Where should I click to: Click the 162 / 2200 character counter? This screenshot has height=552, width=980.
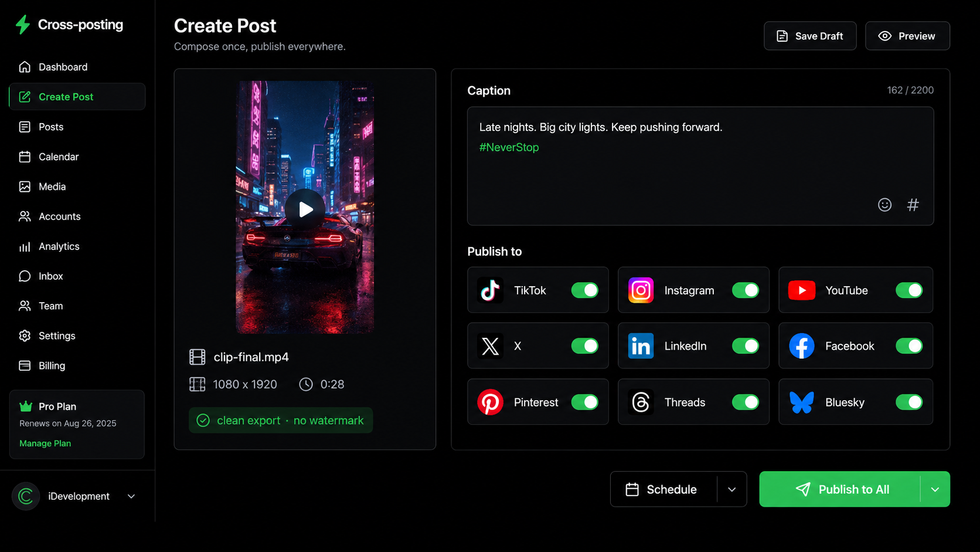910,90
